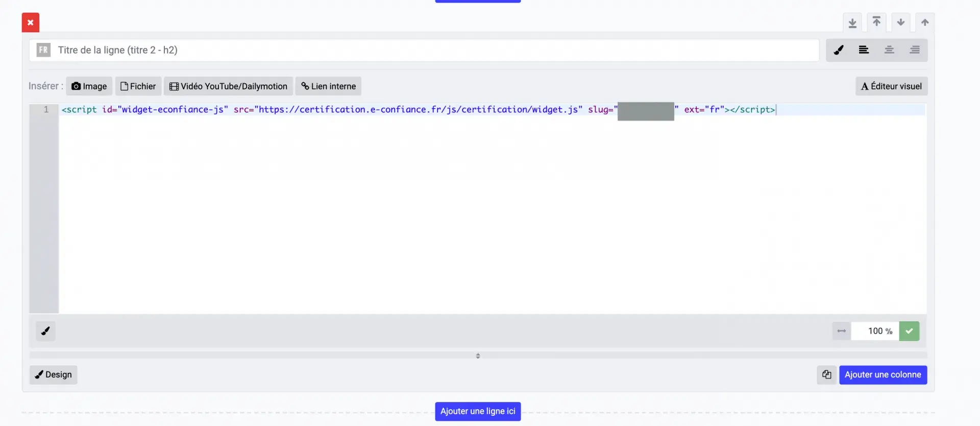Click Ajouter une ligne ici at the bottom
This screenshot has width=980, height=426.
478,412
